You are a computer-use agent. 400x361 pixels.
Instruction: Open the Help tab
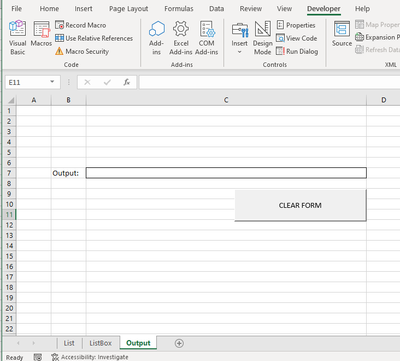362,9
